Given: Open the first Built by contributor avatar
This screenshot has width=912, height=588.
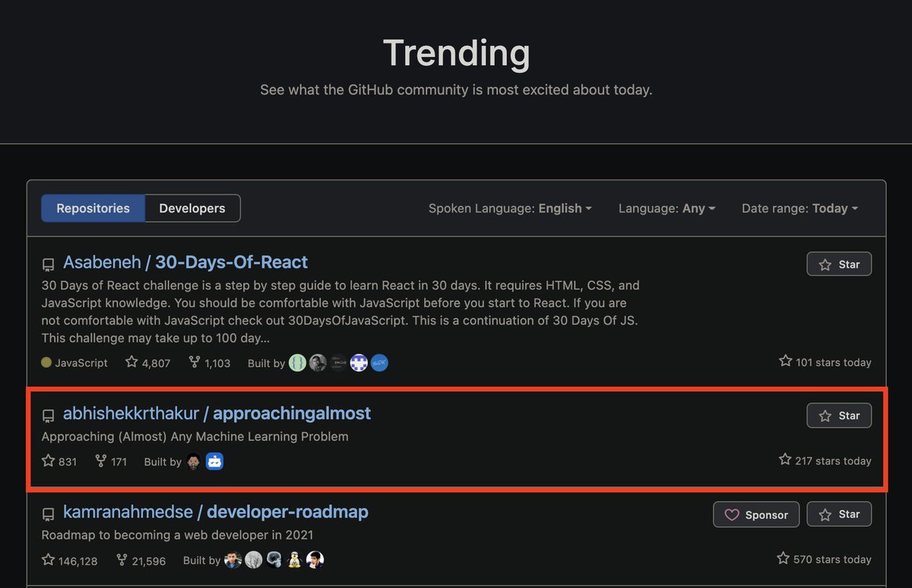Looking at the screenshot, I should (297, 362).
